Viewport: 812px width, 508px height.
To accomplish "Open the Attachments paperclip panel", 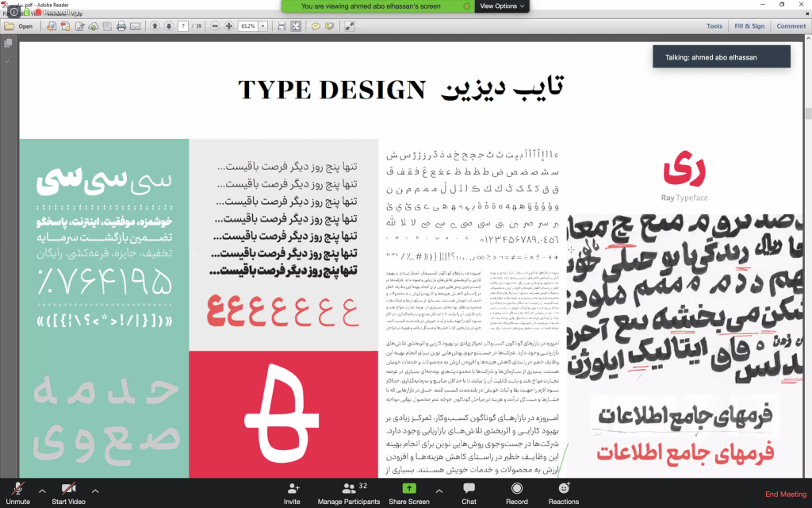I will (x=8, y=61).
